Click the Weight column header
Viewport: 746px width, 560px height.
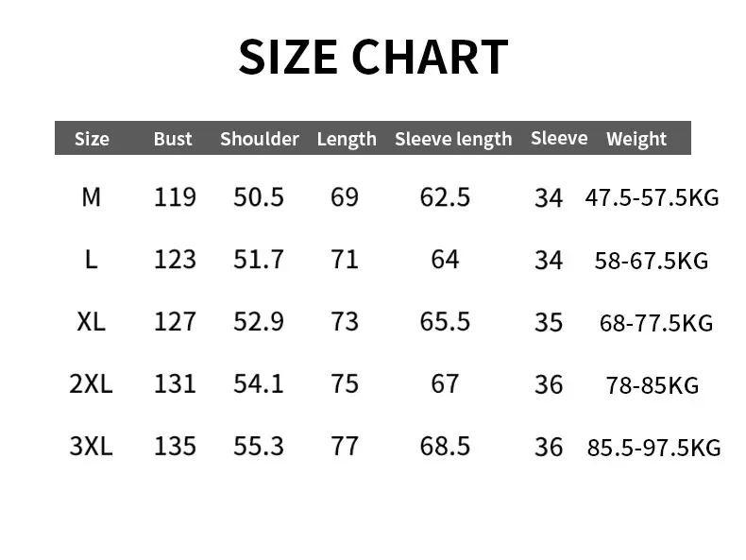point(636,140)
